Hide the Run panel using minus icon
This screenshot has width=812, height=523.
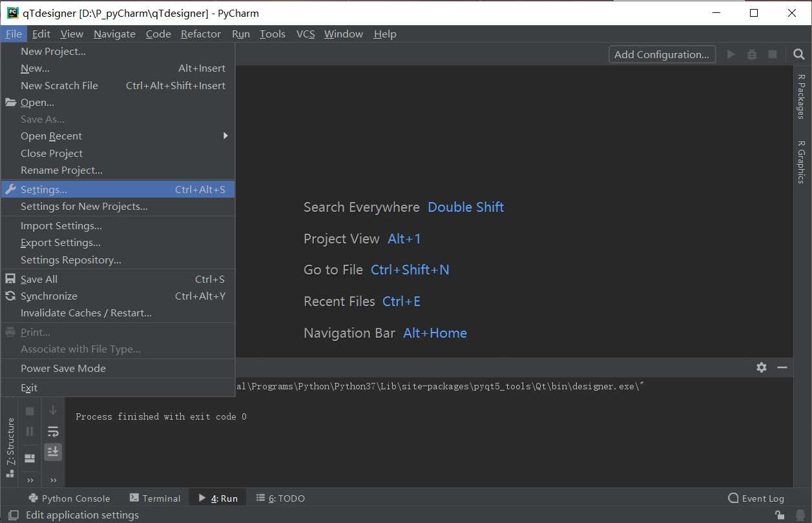[782, 367]
